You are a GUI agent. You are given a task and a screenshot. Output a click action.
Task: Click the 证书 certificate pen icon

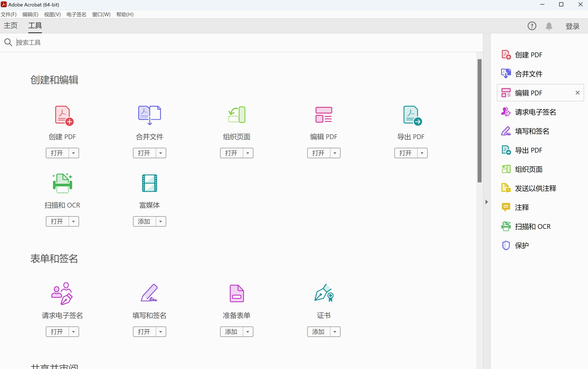click(324, 293)
